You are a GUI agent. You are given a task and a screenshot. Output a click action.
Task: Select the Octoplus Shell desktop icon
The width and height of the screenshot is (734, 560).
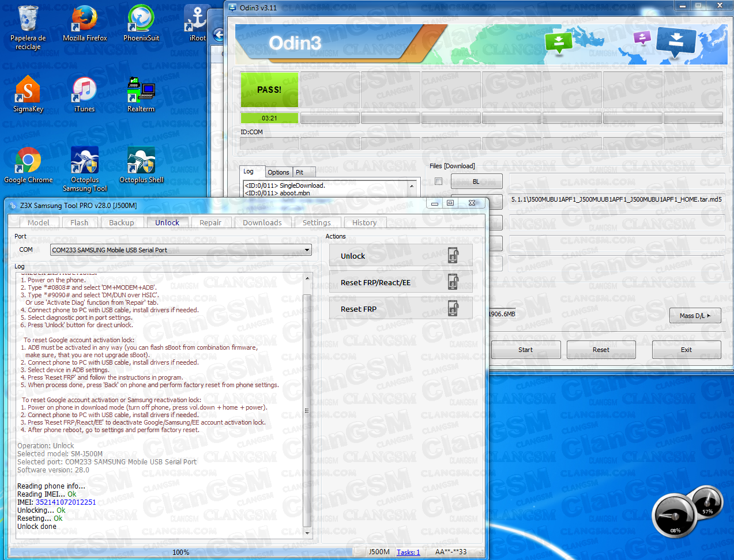click(x=141, y=165)
